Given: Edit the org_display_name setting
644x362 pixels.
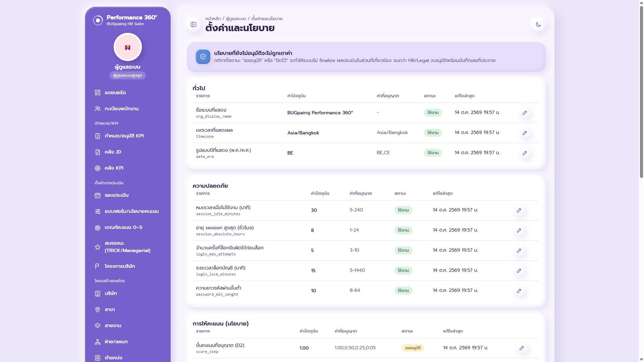Looking at the screenshot, I should click(x=525, y=113).
